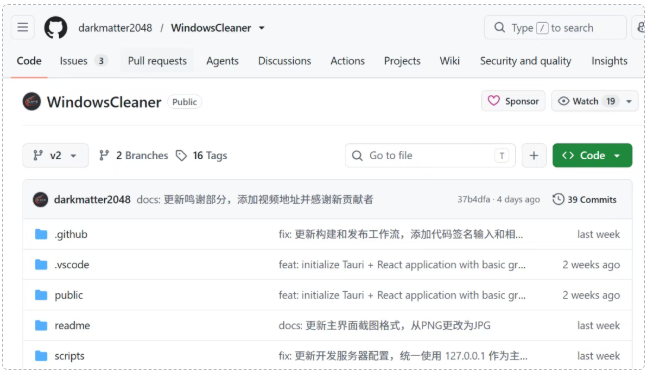Open the Pull requests tab
The height and width of the screenshot is (374, 650).
click(x=157, y=61)
